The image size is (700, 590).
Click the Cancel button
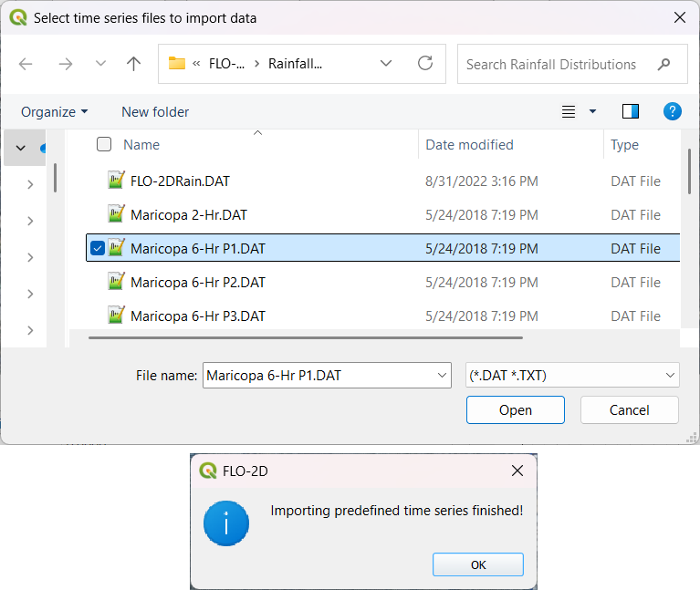(x=629, y=409)
